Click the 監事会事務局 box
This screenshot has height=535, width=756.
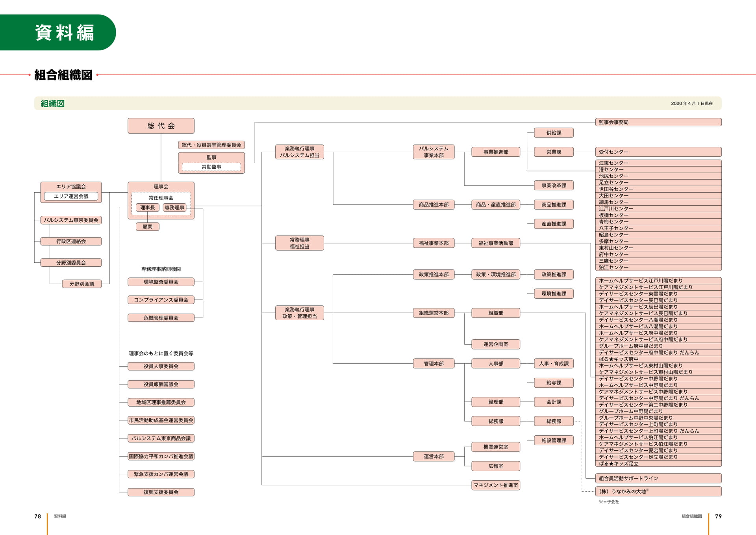(658, 122)
